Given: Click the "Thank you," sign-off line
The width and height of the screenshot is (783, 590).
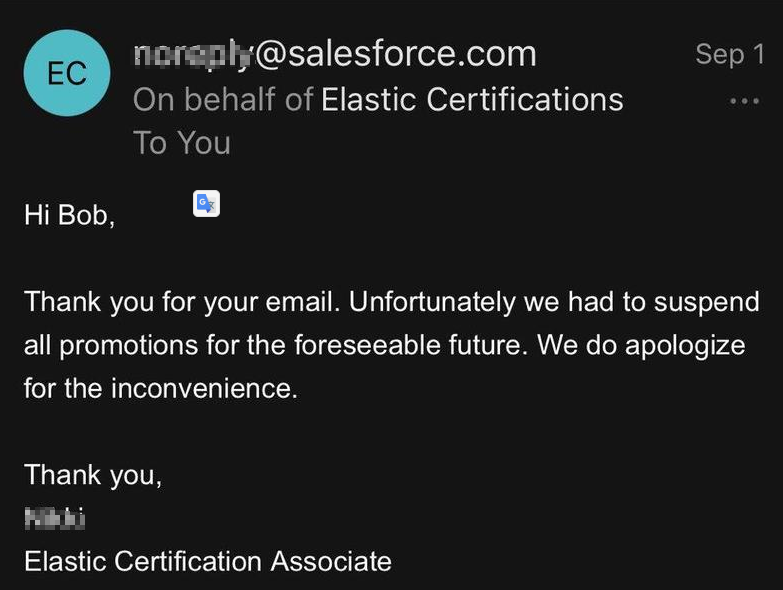Looking at the screenshot, I should 93,474.
